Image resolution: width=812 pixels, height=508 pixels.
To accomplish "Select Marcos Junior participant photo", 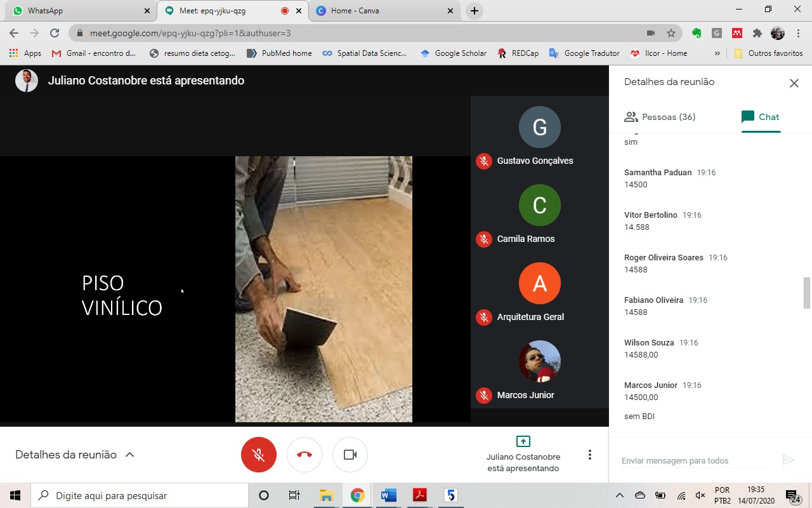I will tap(540, 361).
